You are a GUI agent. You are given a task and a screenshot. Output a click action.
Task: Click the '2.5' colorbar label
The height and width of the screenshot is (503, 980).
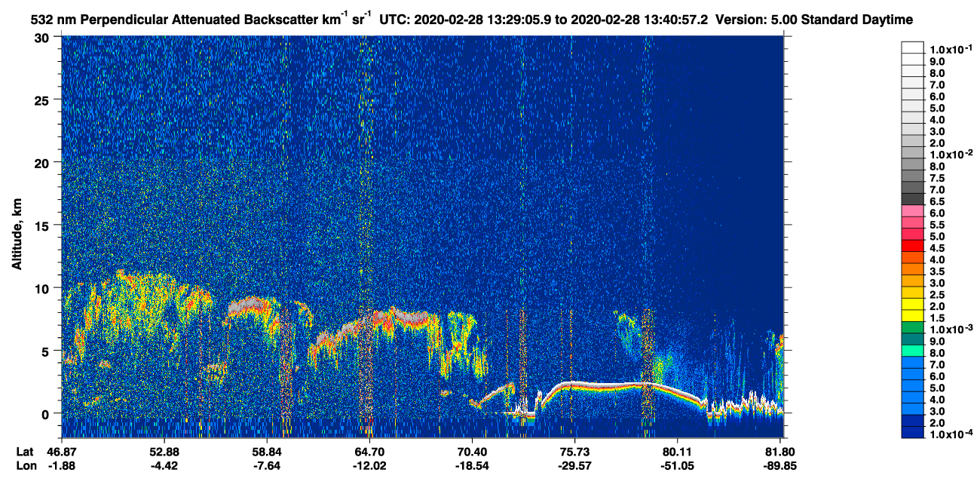coord(937,295)
